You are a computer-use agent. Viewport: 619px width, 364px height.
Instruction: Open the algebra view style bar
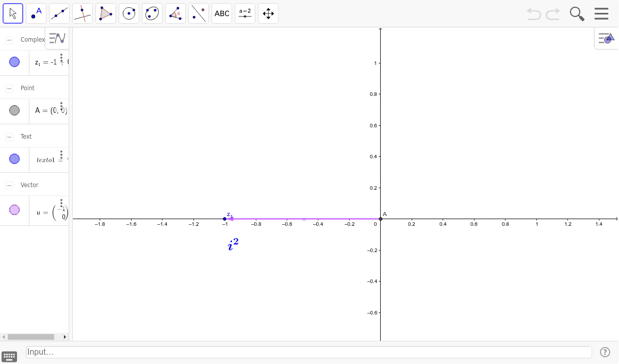[57, 38]
